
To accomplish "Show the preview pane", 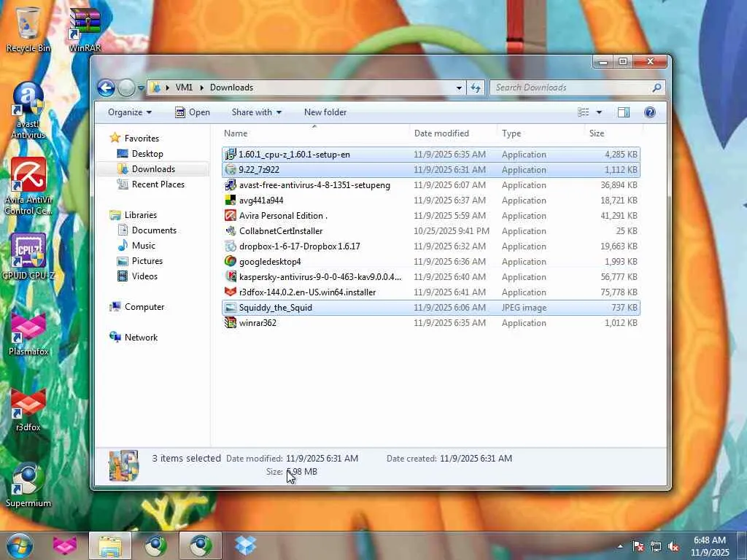I will point(623,112).
